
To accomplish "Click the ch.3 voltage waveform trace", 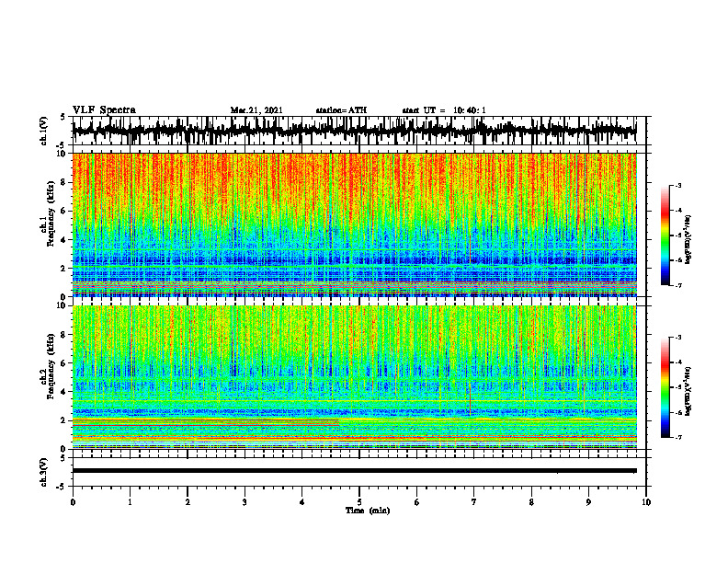I will coord(355,471).
